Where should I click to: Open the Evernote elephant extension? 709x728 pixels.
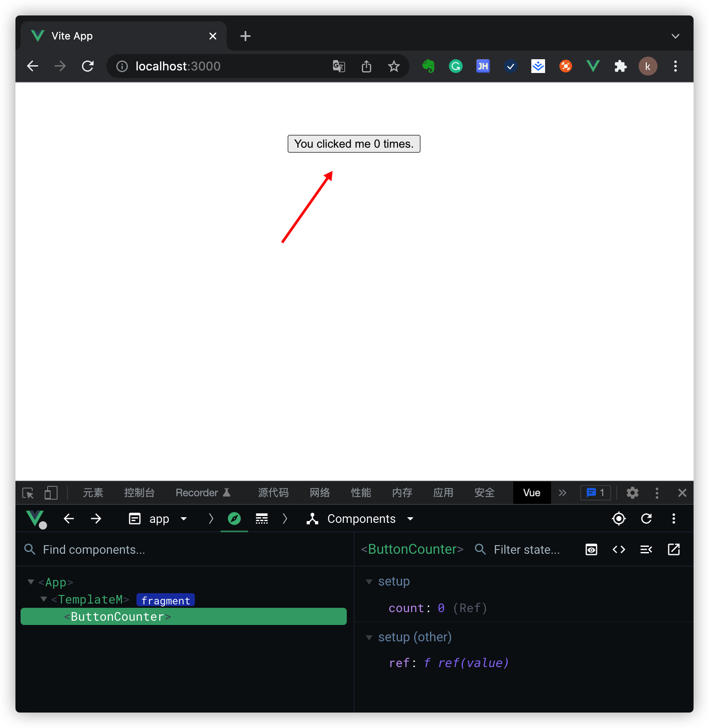(428, 66)
